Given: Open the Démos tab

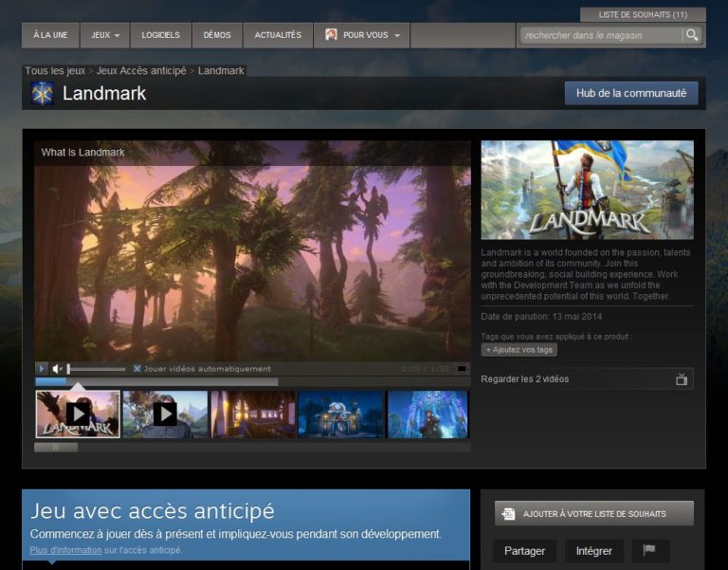Looking at the screenshot, I should 217,35.
